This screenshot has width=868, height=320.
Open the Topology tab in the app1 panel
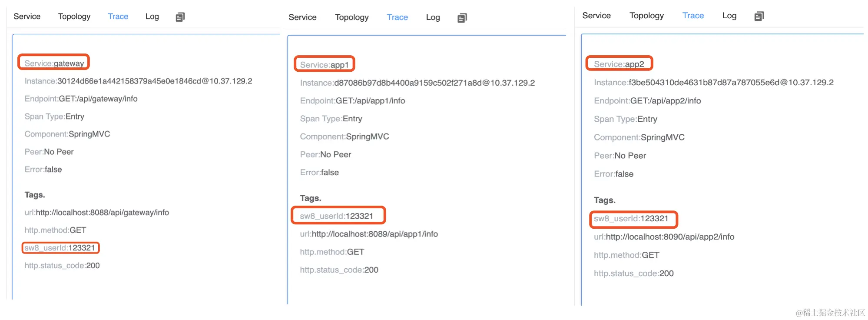(x=352, y=17)
